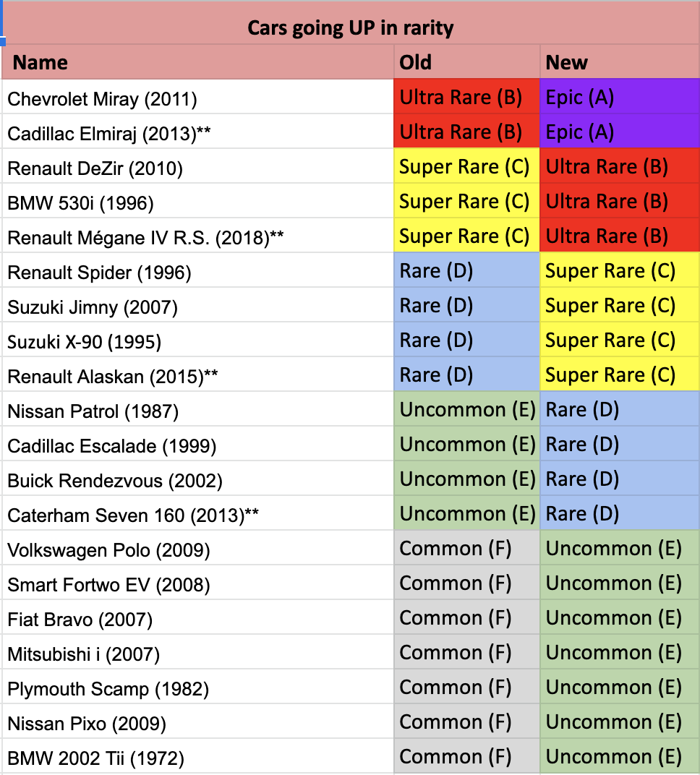Select Suzuki X-90 new Super Rare cell
Viewport: 700px width, 775px height.
[620, 340]
